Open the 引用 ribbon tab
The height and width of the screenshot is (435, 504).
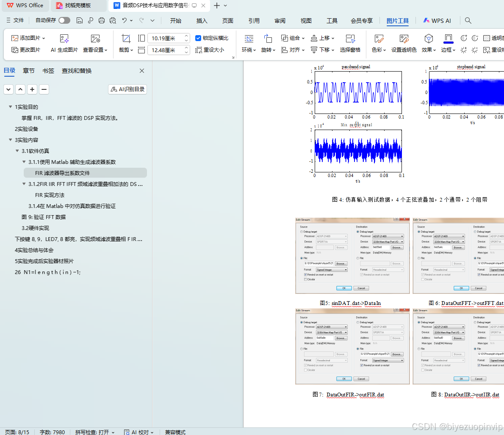(x=254, y=21)
